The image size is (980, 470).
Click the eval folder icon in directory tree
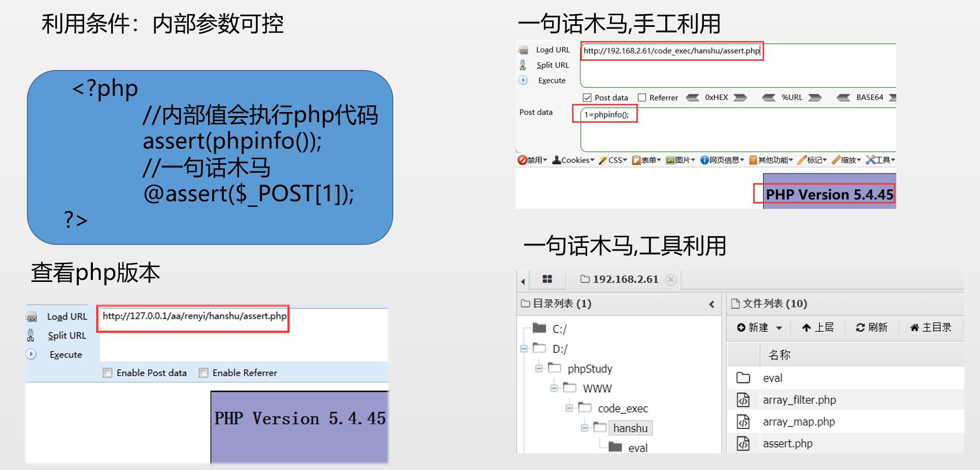(x=615, y=447)
